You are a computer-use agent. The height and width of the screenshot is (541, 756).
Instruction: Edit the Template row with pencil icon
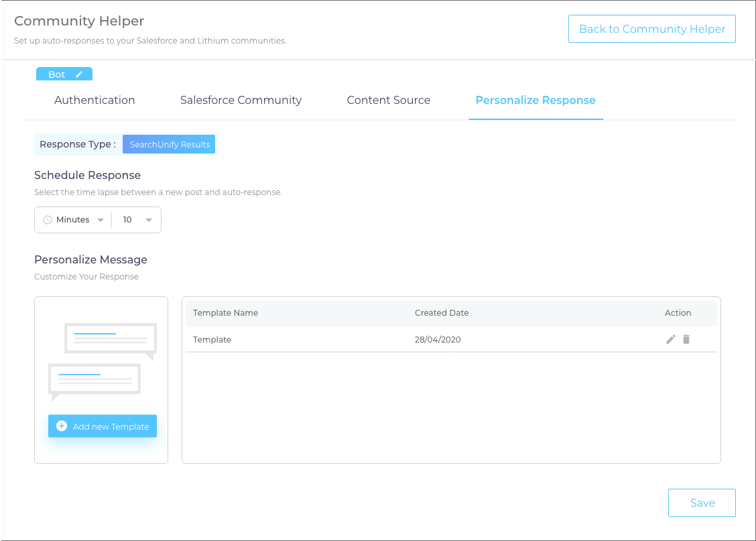pos(670,339)
